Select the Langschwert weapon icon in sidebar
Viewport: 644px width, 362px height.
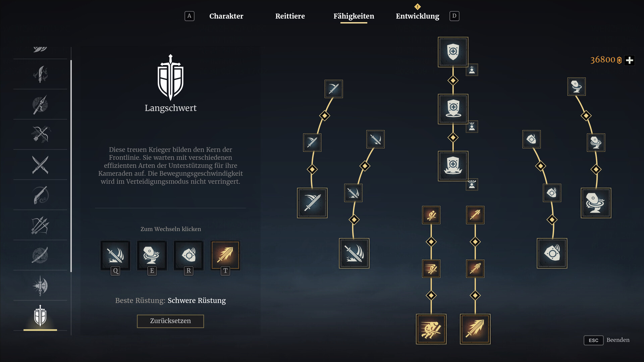pos(40,316)
